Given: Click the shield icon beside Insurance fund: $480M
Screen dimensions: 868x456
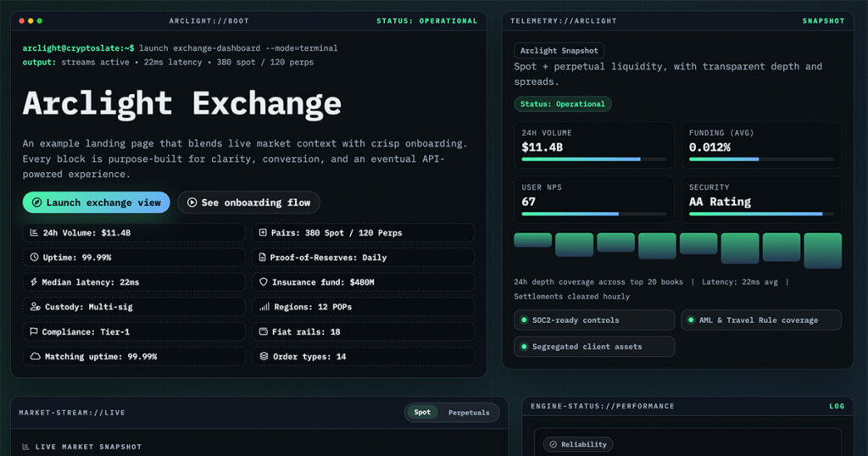Looking at the screenshot, I should (264, 282).
